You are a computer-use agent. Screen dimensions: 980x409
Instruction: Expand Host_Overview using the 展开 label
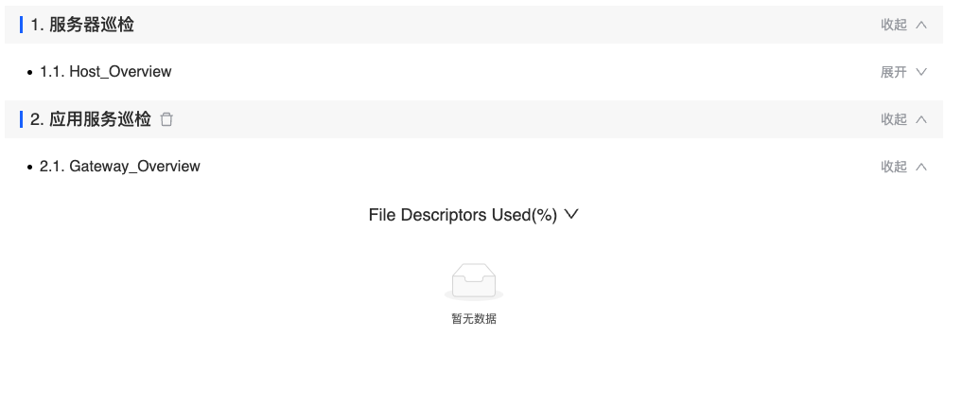click(894, 72)
